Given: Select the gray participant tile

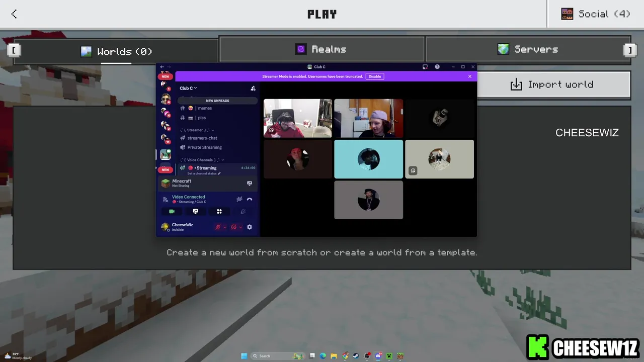Looking at the screenshot, I should coord(368,200).
